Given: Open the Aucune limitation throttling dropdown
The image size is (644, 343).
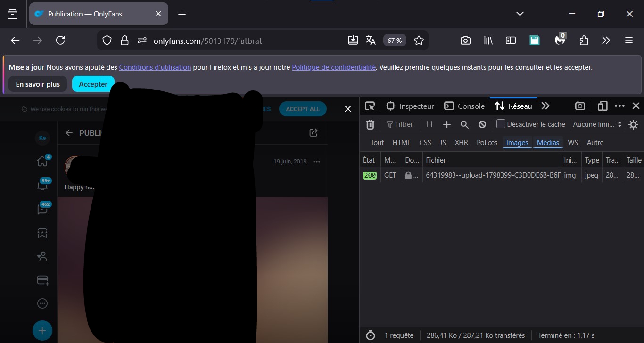Looking at the screenshot, I should pyautogui.click(x=597, y=124).
